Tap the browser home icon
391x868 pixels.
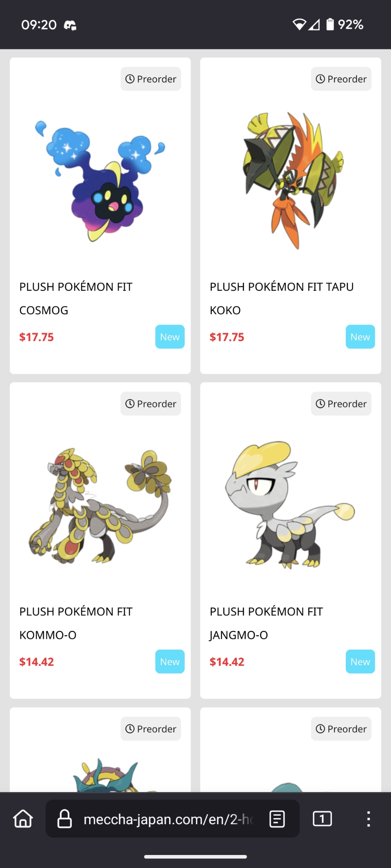pyautogui.click(x=23, y=819)
